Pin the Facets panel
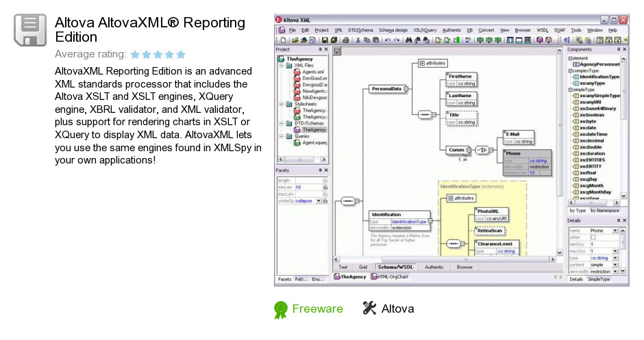The width and height of the screenshot is (644, 340). 321,170
